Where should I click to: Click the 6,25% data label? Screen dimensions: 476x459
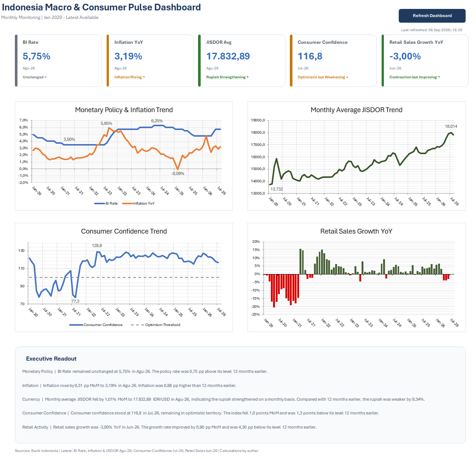click(x=157, y=121)
